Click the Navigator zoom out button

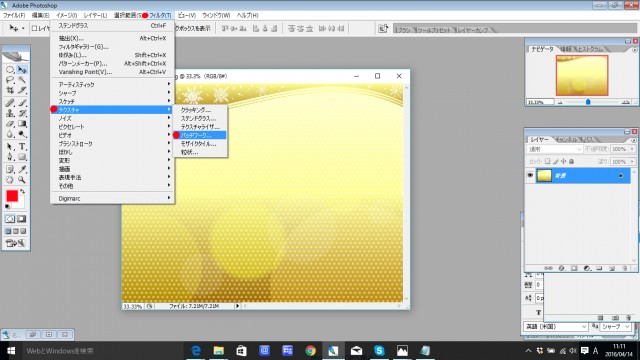pos(560,102)
